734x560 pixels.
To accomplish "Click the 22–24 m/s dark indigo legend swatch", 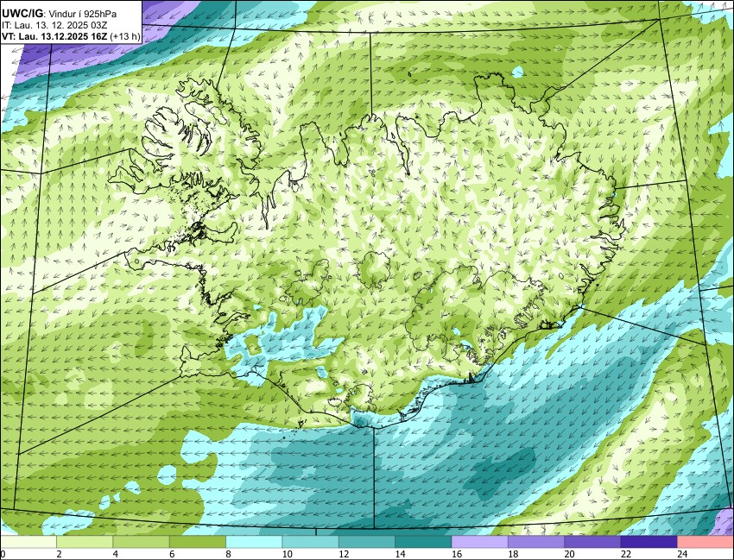I will [649, 542].
